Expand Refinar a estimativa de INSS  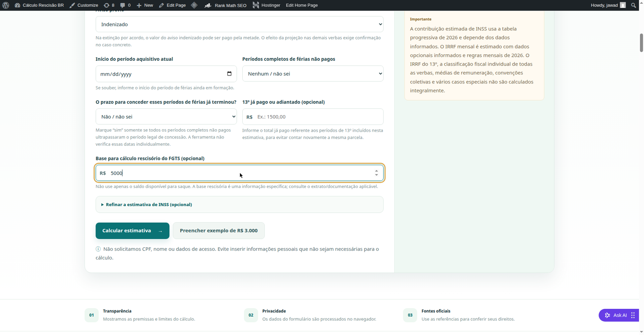239,205
